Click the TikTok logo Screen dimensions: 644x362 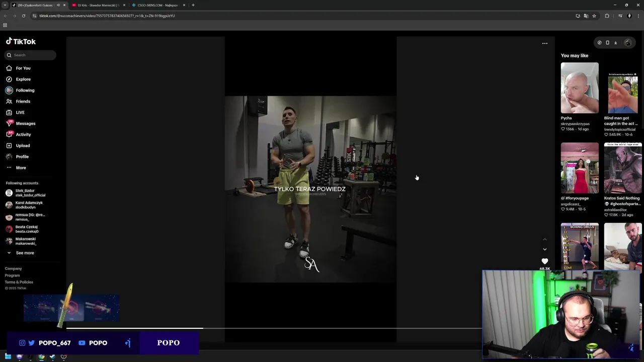click(21, 41)
